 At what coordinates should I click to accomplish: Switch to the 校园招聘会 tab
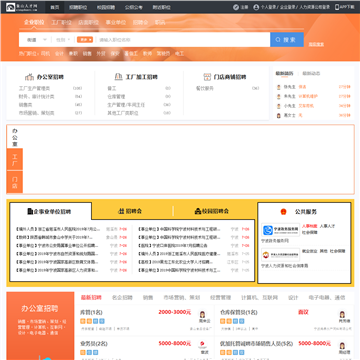click(x=212, y=211)
